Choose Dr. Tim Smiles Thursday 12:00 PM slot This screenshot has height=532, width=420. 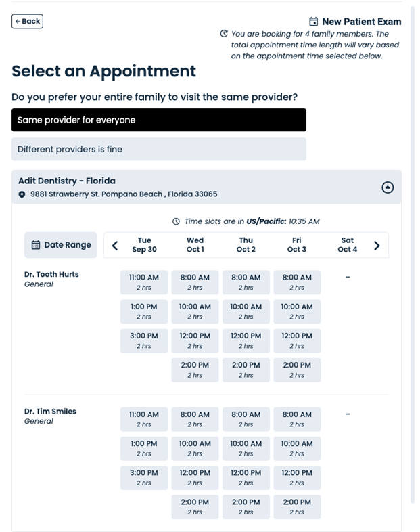(x=246, y=477)
